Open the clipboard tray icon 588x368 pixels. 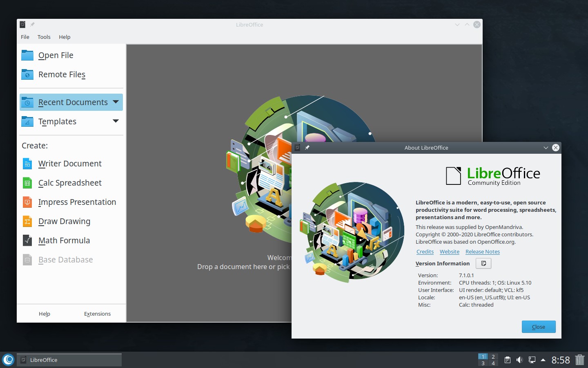[507, 360]
